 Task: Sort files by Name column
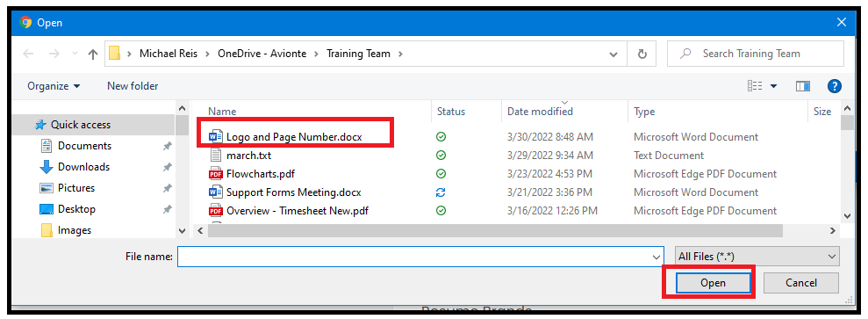pos(222,112)
